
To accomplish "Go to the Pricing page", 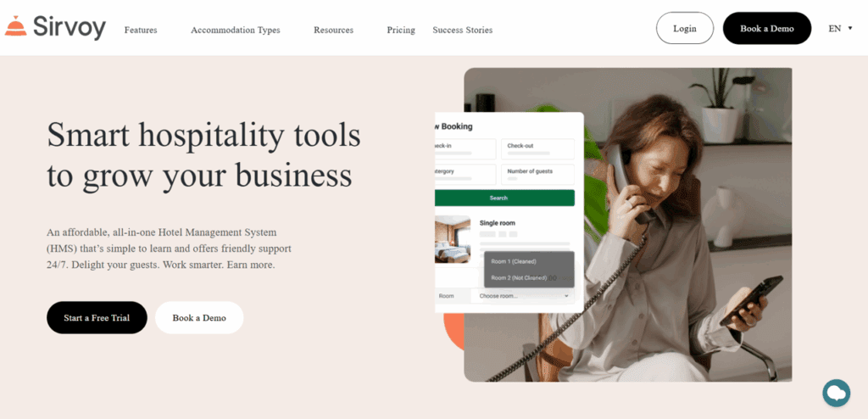I will 401,30.
